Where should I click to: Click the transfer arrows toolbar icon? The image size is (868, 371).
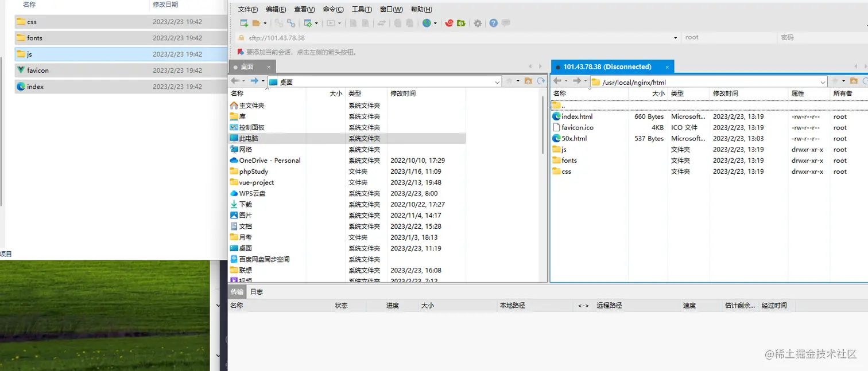pos(381,24)
